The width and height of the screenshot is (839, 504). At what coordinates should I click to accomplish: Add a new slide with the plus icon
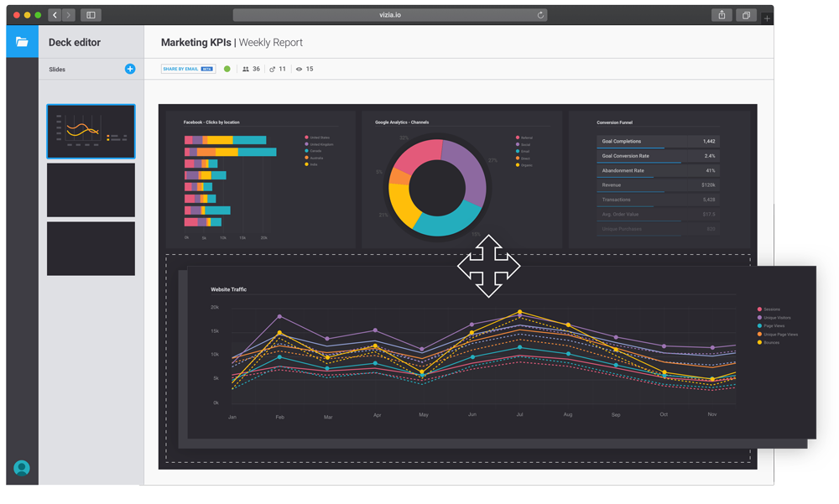[x=130, y=69]
